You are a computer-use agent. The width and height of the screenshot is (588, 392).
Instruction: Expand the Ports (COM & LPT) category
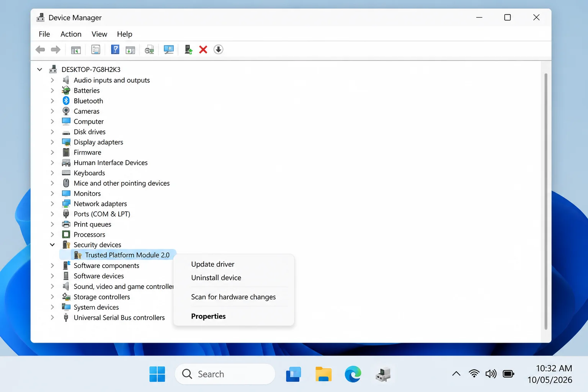pos(52,214)
